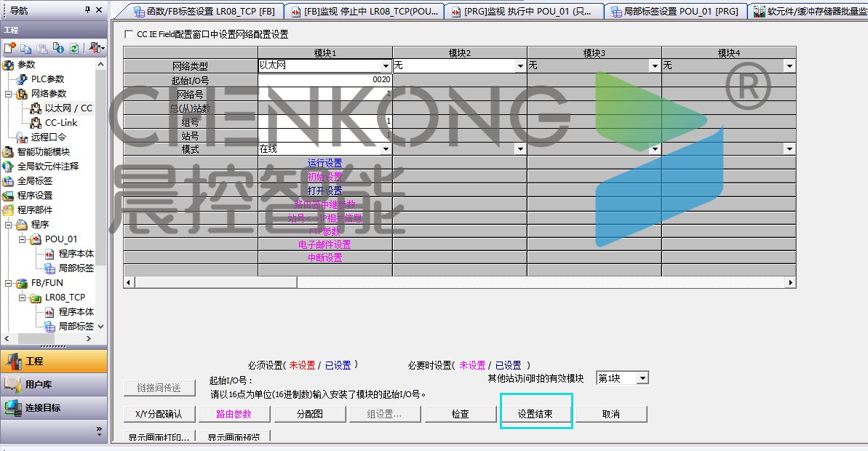Open 模块4 网络类型 dropdown
The width and height of the screenshot is (868, 451).
point(789,66)
